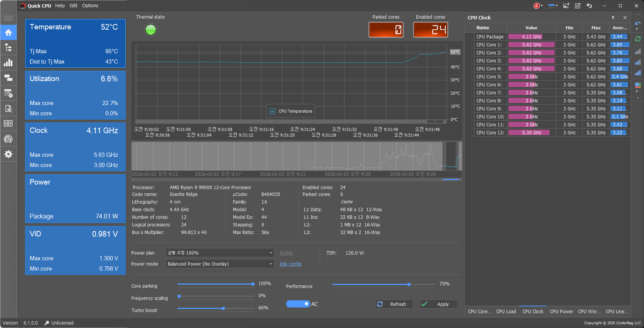Go to the Home sidebar icon

tap(8, 32)
